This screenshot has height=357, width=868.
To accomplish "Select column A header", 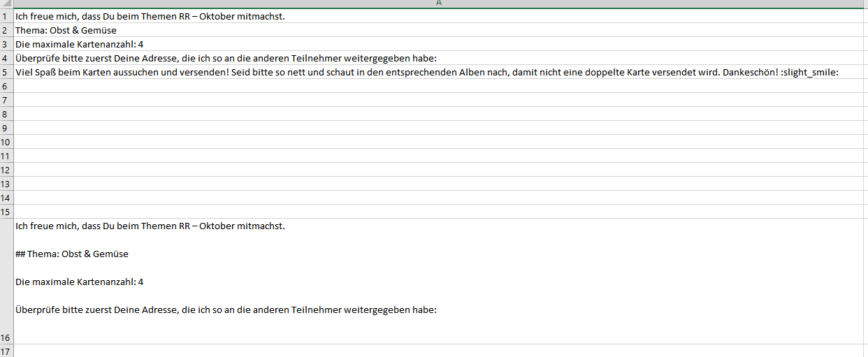I will 439,3.
